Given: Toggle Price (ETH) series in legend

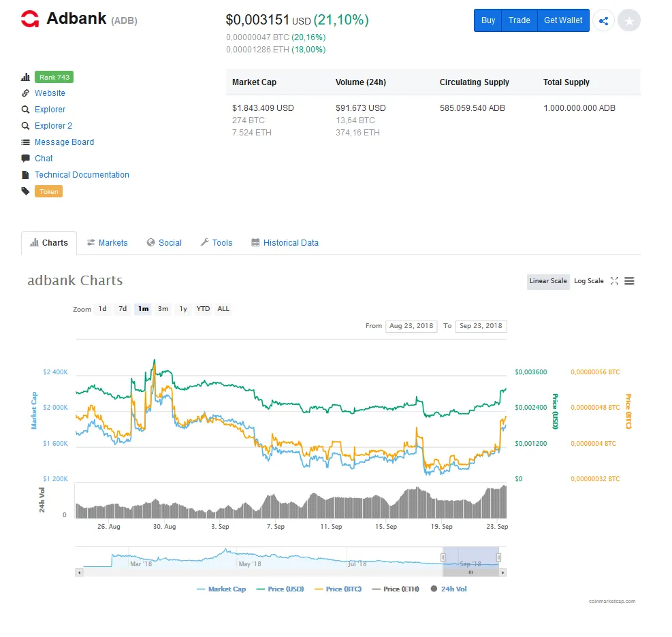Looking at the screenshot, I should pos(396,589).
